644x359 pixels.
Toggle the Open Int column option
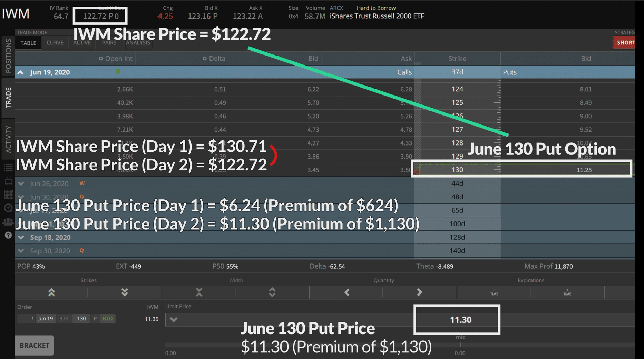101,59
